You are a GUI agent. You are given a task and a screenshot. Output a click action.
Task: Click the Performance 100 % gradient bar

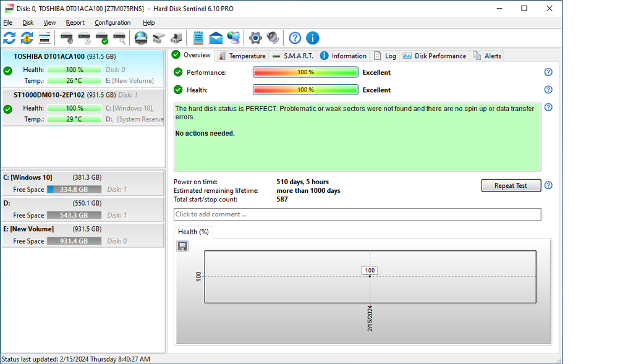click(x=305, y=72)
